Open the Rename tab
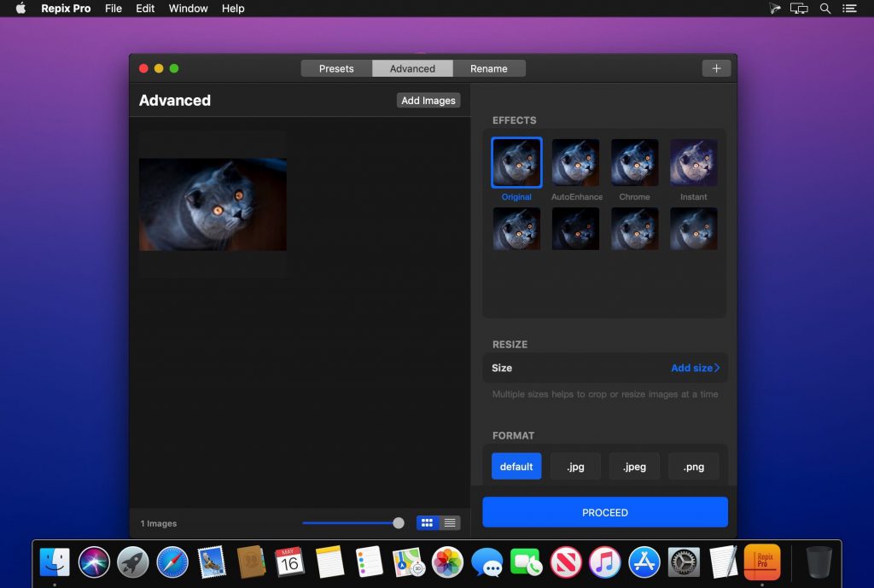The height and width of the screenshot is (588, 874). 489,68
